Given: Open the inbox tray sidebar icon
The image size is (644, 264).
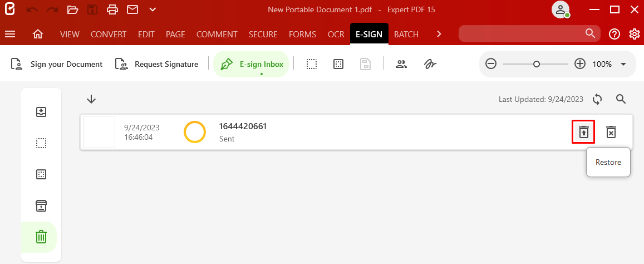Looking at the screenshot, I should (x=41, y=112).
